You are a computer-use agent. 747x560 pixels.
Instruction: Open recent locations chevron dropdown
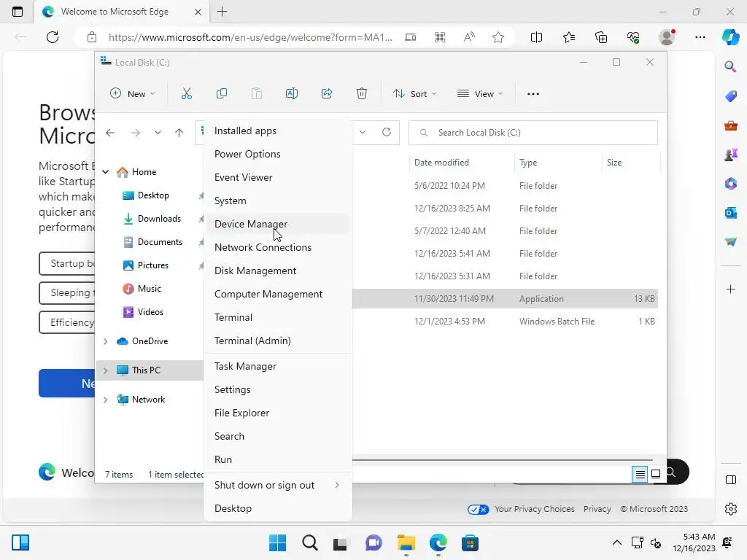[158, 133]
